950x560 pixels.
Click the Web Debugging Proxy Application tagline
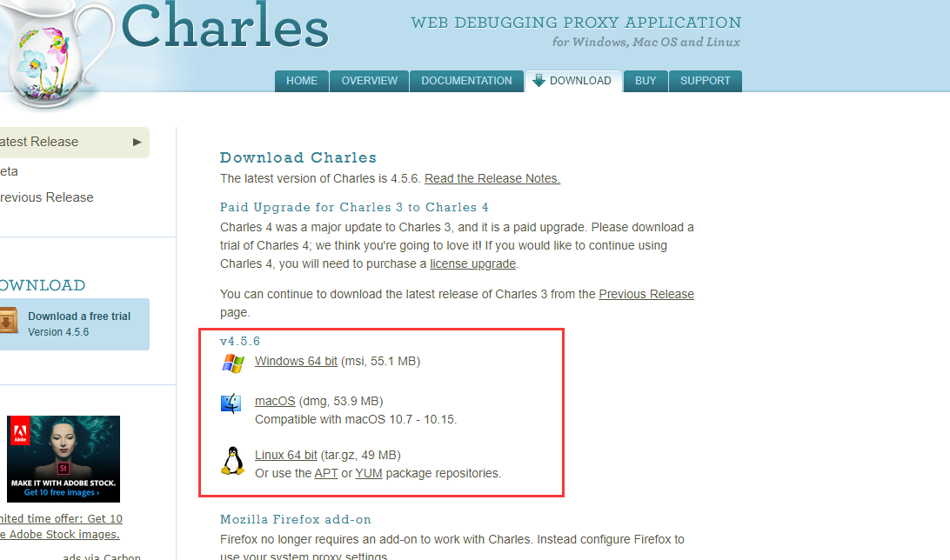576,23
